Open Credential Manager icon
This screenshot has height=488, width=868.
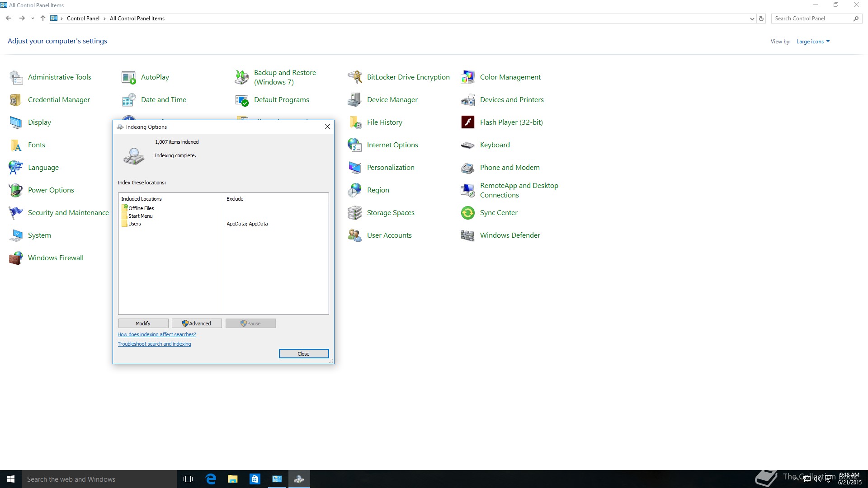pos(16,100)
